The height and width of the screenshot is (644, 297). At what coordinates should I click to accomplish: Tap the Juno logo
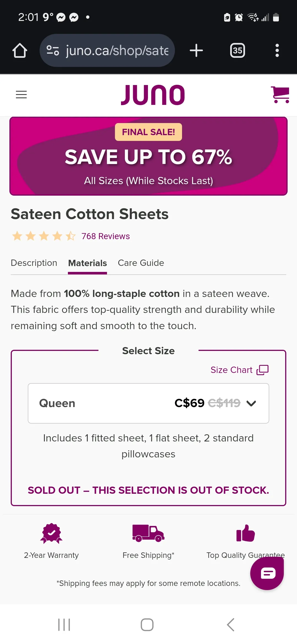[153, 95]
